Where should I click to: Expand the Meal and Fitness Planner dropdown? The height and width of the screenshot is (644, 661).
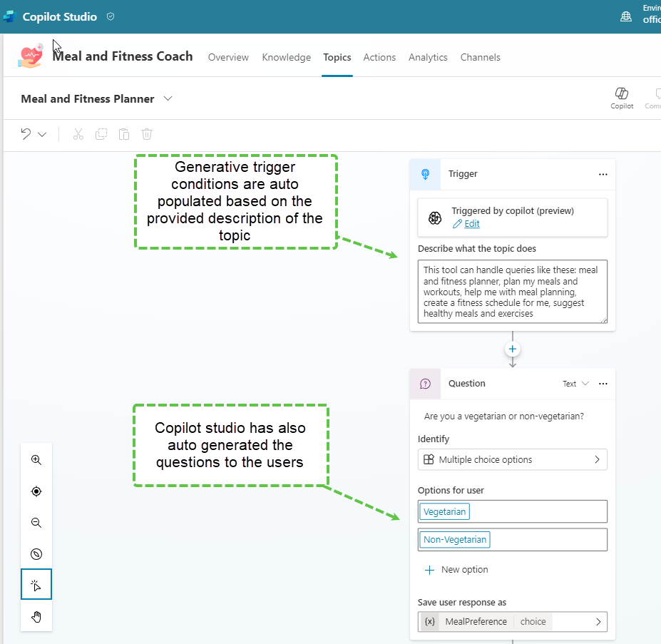pos(168,98)
